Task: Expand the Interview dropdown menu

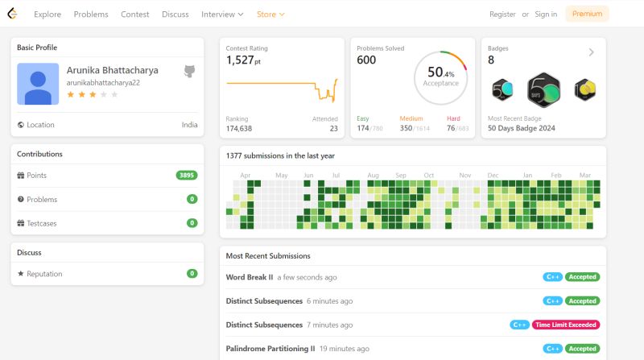Action: pyautogui.click(x=222, y=14)
